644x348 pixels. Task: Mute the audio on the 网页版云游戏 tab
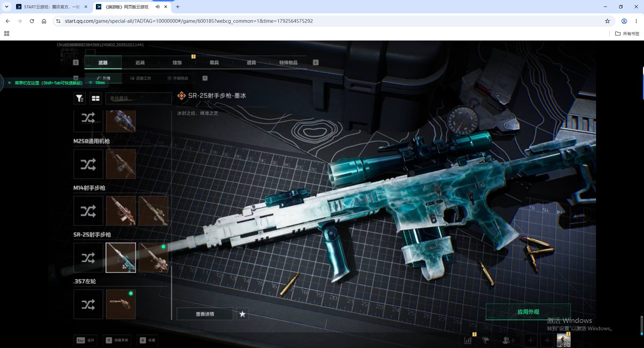point(157,7)
